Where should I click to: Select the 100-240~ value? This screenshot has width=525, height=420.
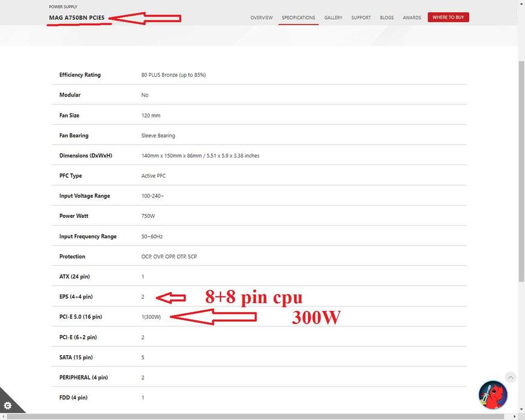coord(152,196)
